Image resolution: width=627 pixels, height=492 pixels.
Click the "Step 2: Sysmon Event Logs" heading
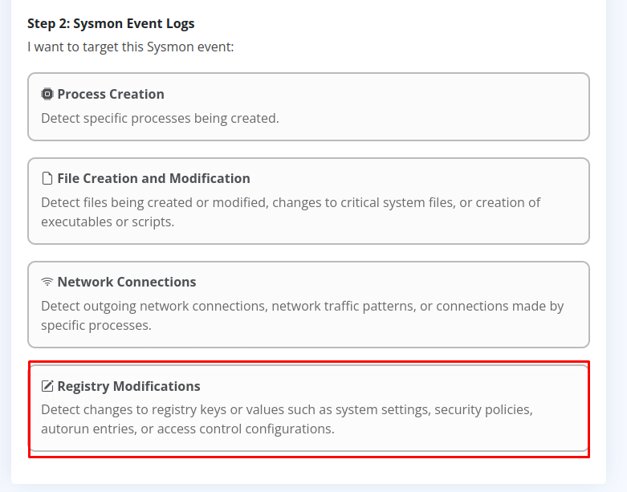[x=111, y=24]
